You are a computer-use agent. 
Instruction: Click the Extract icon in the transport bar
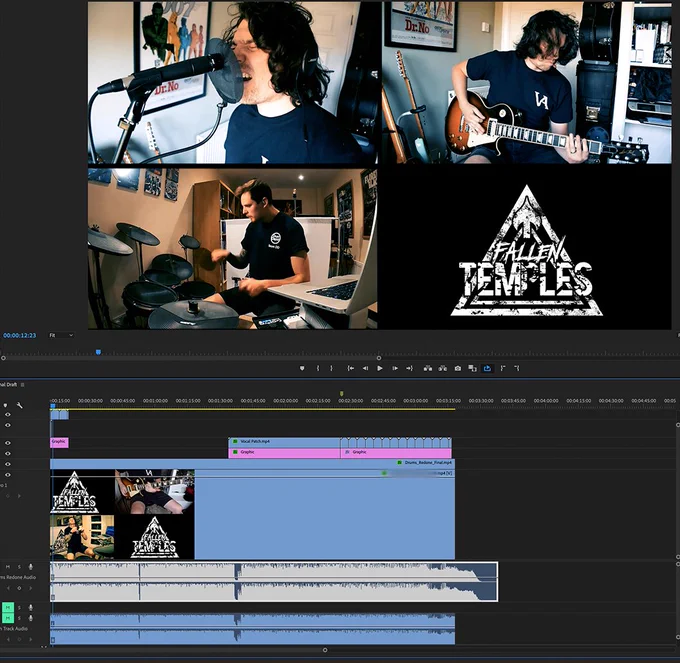point(443,368)
